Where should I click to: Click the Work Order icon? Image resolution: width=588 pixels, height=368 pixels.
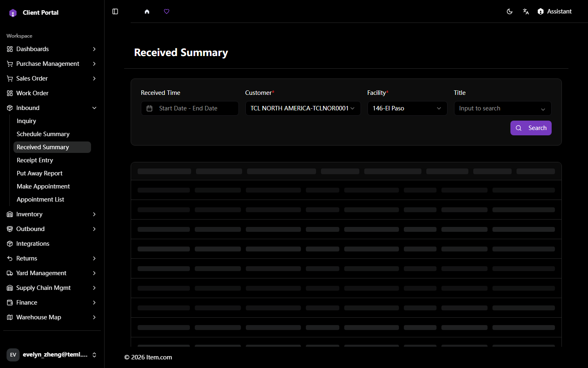point(10,93)
